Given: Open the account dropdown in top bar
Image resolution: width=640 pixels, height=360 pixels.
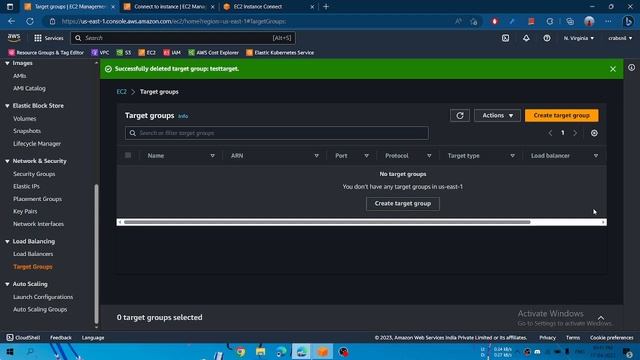Looking at the screenshot, I should [x=620, y=38].
